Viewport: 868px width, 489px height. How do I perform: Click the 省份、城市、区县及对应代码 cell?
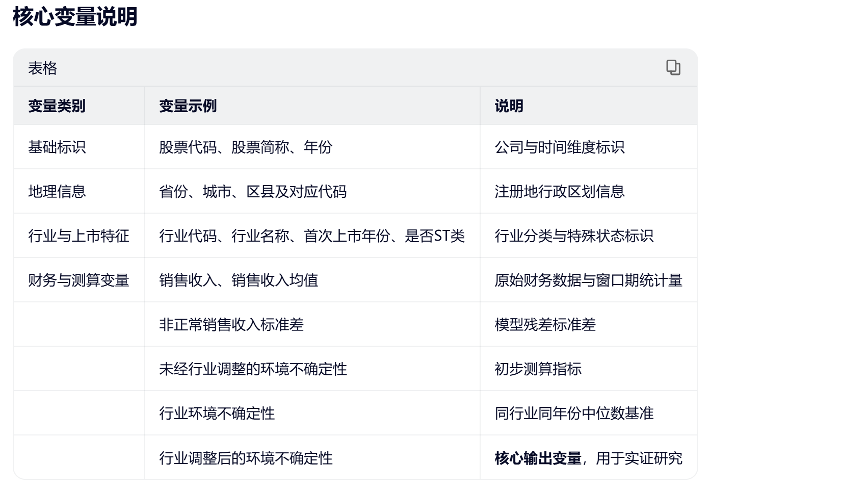point(252,192)
